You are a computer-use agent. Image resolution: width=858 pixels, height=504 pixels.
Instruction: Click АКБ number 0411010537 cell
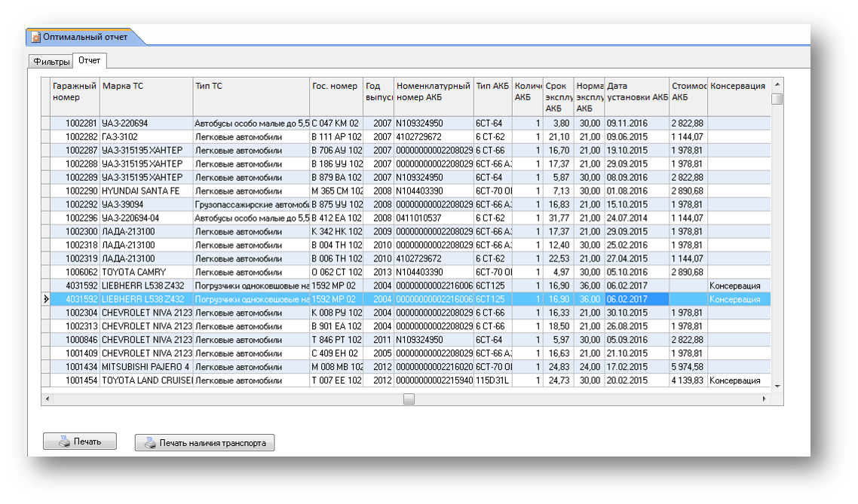434,218
